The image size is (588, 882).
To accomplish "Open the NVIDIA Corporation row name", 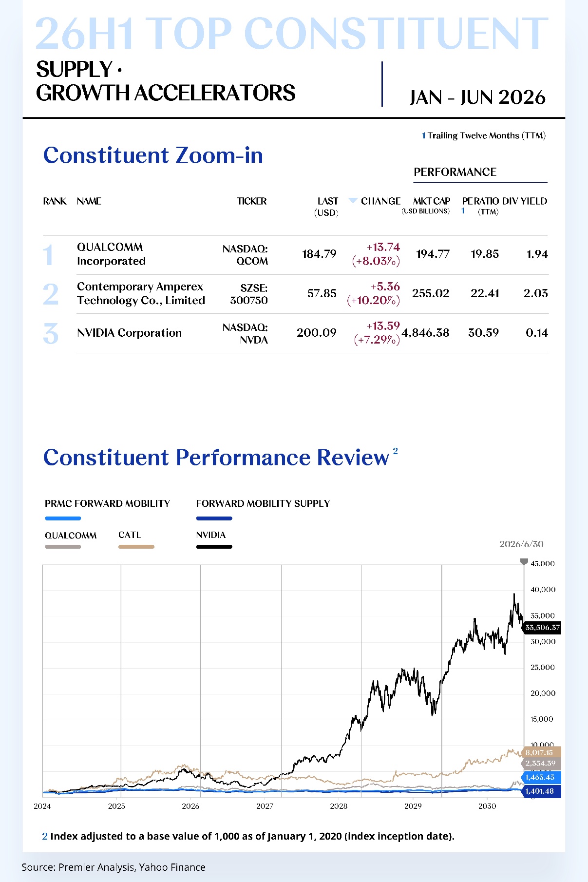I will point(129,333).
